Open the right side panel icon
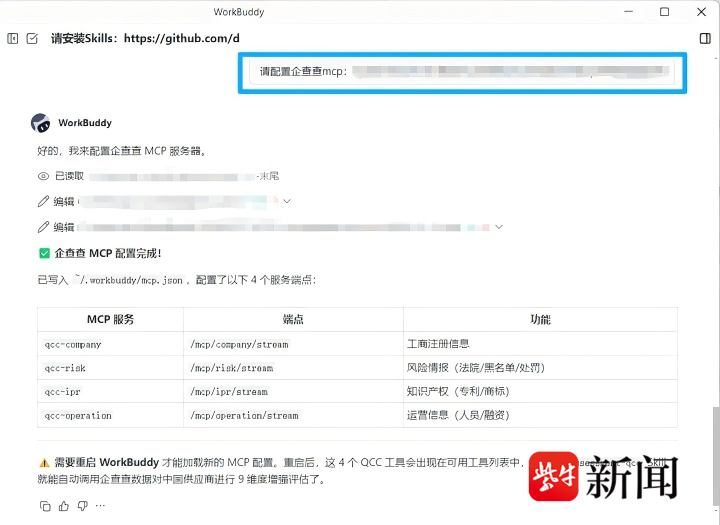This screenshot has height=525, width=720. coord(706,39)
